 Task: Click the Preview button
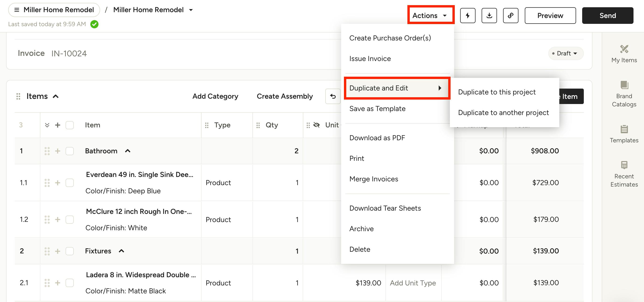point(550,15)
